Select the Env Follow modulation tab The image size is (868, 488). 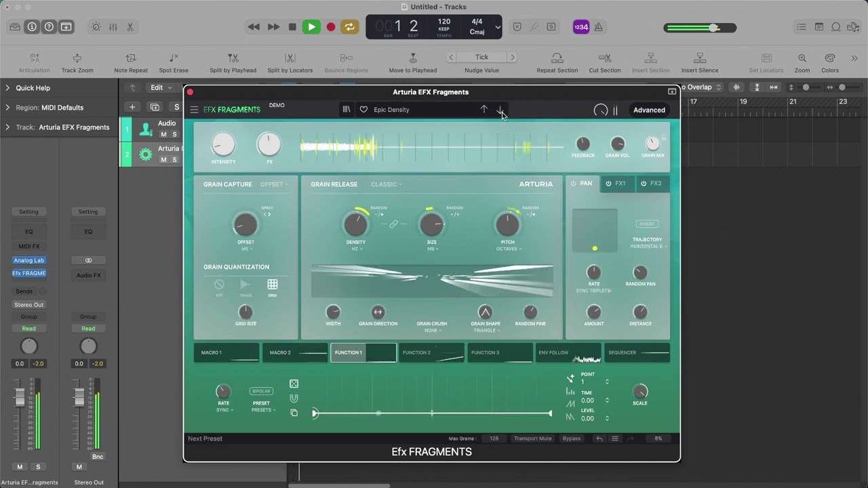coord(568,352)
